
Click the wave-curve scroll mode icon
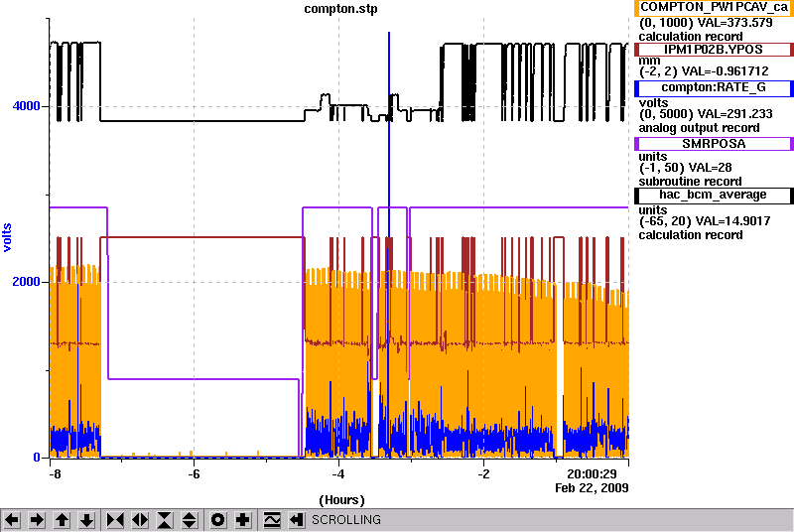point(272,520)
